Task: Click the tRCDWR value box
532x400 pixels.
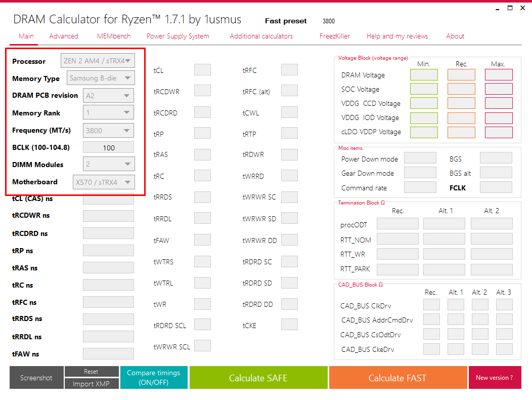Action: [x=203, y=91]
